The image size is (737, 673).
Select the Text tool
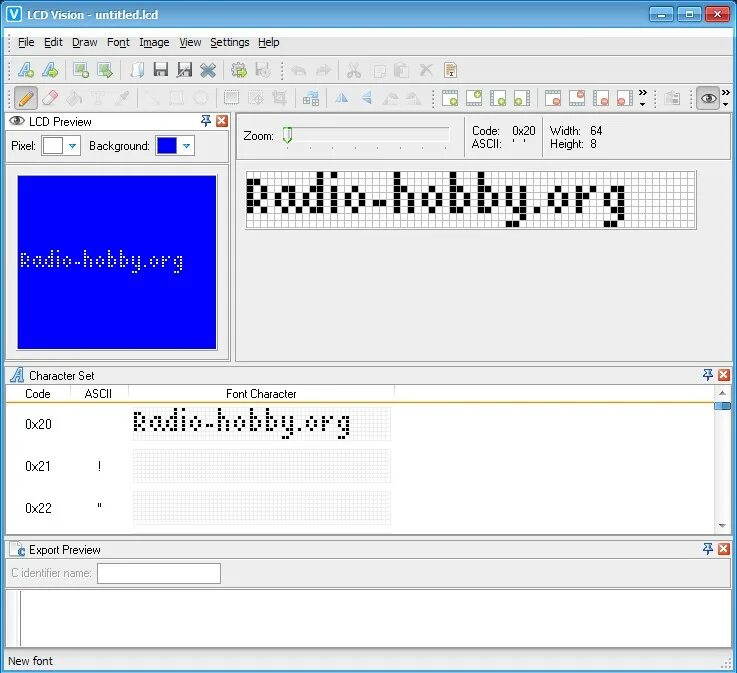[98, 98]
